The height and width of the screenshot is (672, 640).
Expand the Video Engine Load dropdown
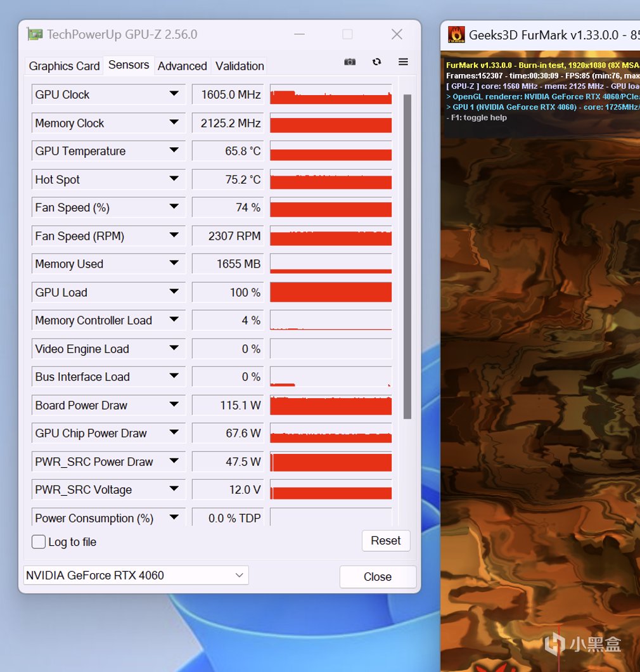[174, 348]
